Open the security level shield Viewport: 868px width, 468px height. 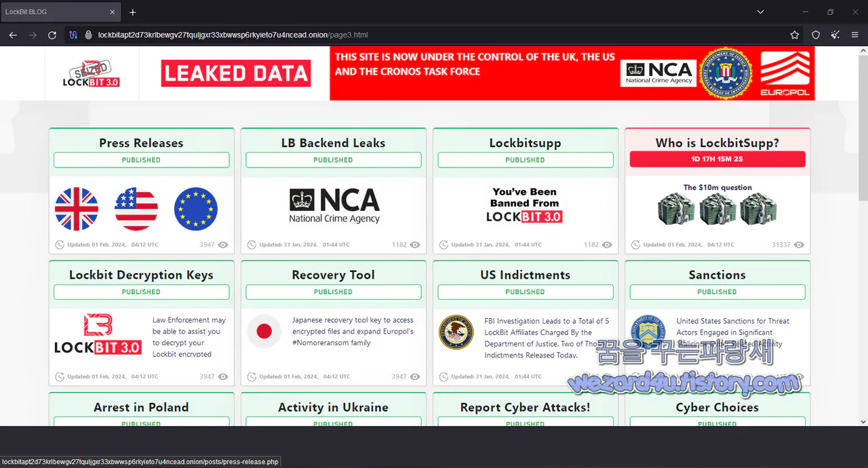(x=816, y=35)
